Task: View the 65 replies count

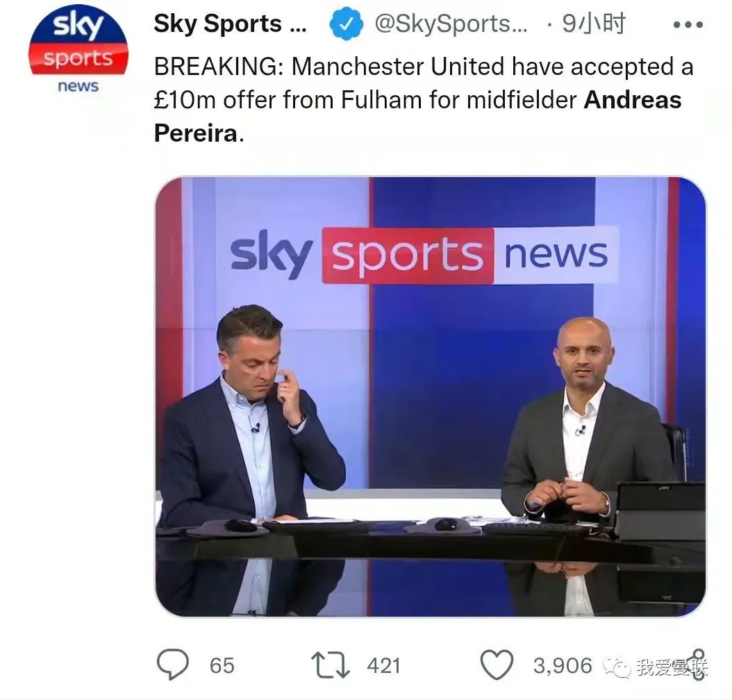Action: (222, 666)
